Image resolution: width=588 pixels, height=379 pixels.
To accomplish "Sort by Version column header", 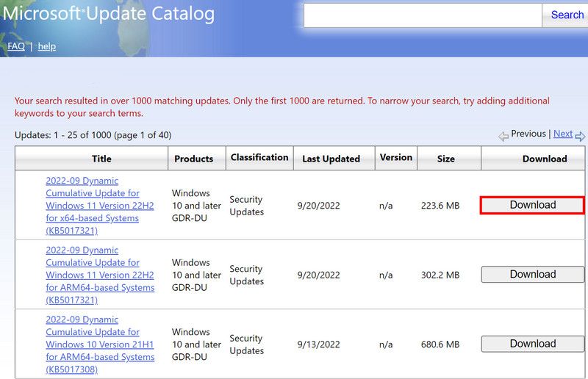I will coord(396,158).
